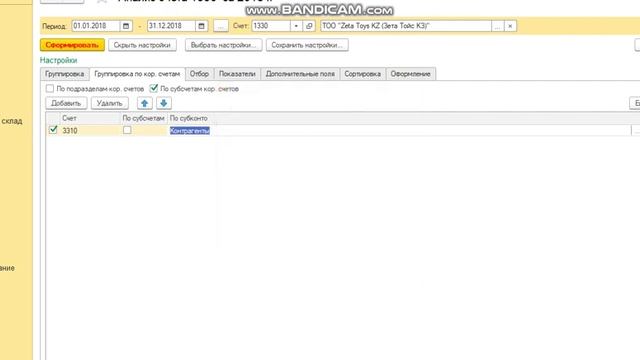Toggle По субсчетам checkbox for 3310
640x360 pixels.
[x=127, y=130]
